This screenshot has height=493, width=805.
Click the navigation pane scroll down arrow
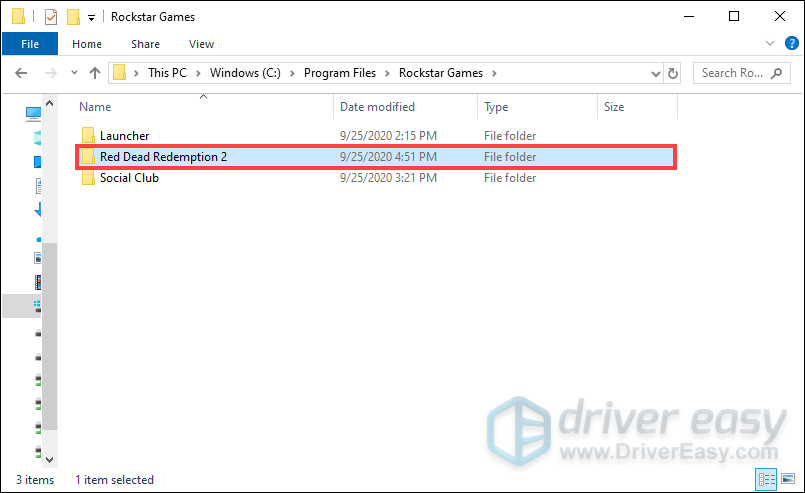pos(49,460)
